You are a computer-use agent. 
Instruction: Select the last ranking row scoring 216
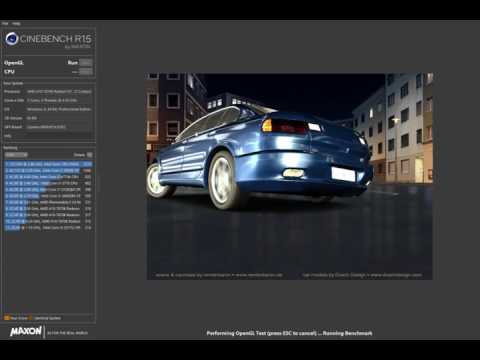coord(48,228)
